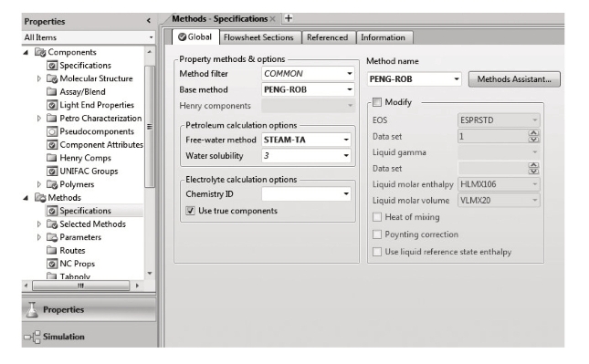Click the Components folder icon in tree
Screen dimensions: 589x364
point(40,52)
